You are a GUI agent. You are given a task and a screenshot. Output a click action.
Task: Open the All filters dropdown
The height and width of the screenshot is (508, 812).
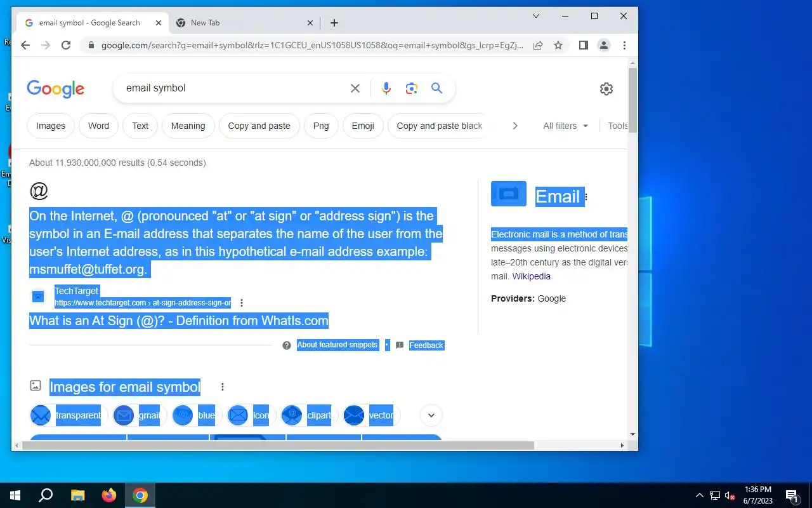566,126
